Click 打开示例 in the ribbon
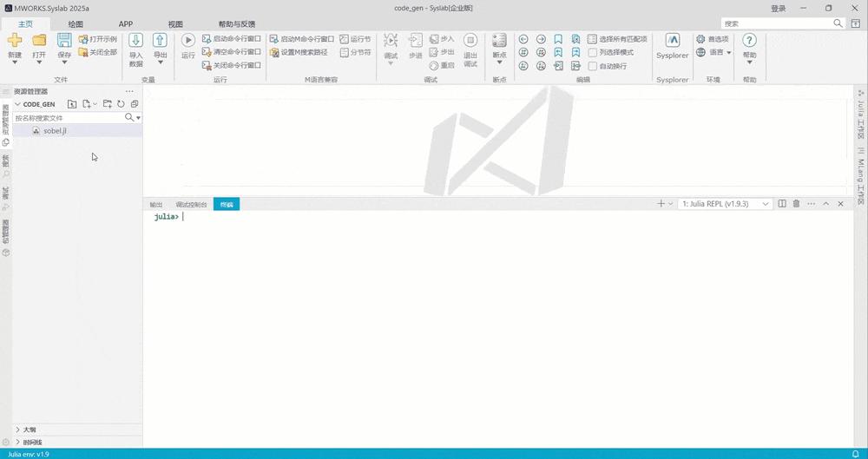 pos(97,39)
